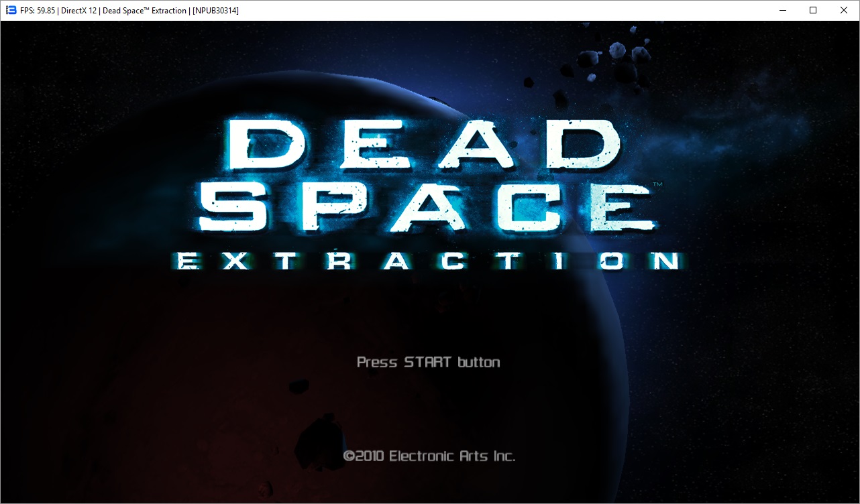Click the ©2010 Electronic Arts Inc. text

(429, 456)
